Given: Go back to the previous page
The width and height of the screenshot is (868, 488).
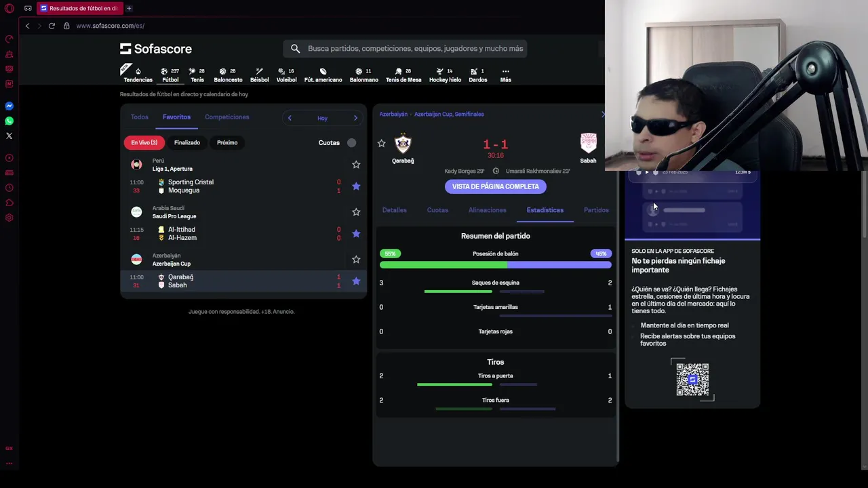Looking at the screenshot, I should (x=27, y=26).
